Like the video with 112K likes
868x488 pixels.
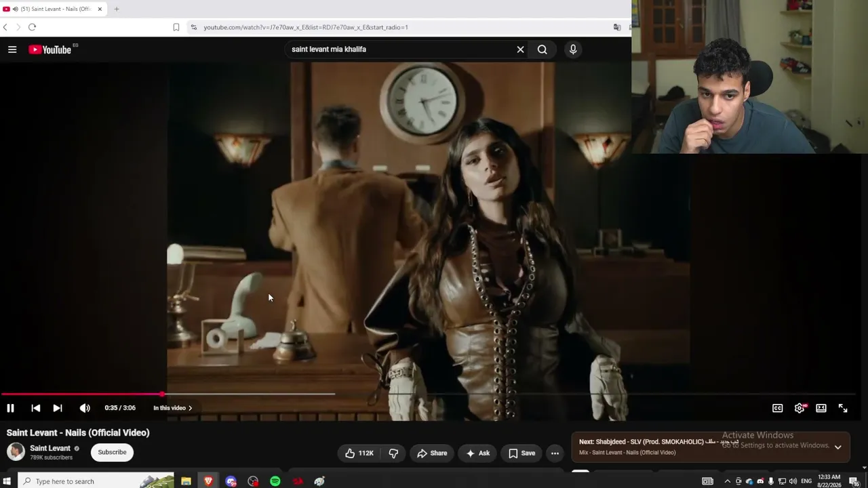click(x=359, y=453)
